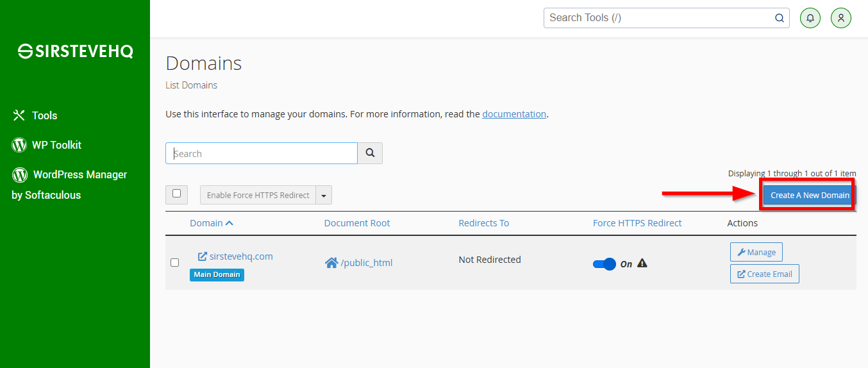Sort by the Document Root column header
Image resolution: width=868 pixels, height=368 pixels.
point(357,223)
